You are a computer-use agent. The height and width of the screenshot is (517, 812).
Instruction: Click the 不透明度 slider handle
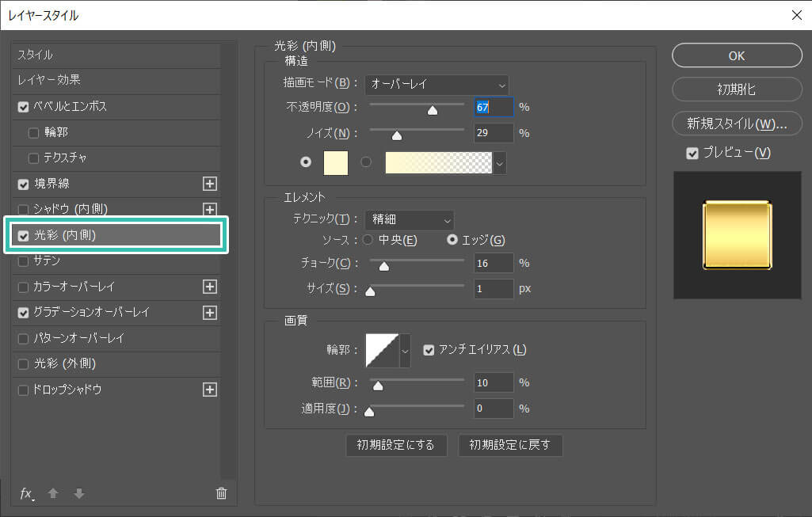coord(433,110)
